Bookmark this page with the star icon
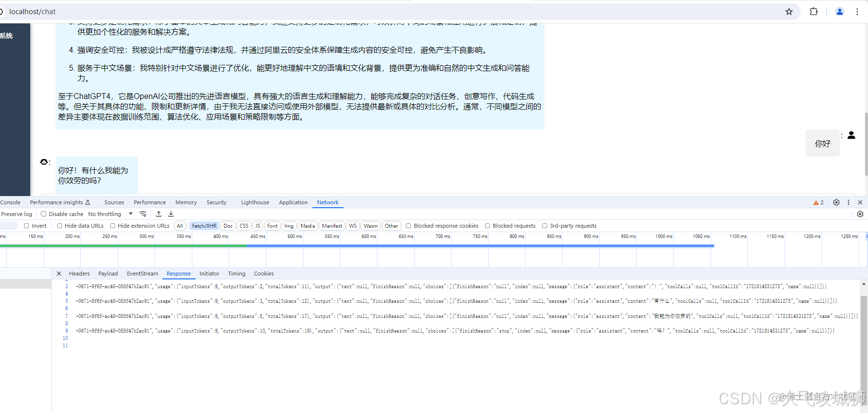The image size is (868, 413). 789,12
